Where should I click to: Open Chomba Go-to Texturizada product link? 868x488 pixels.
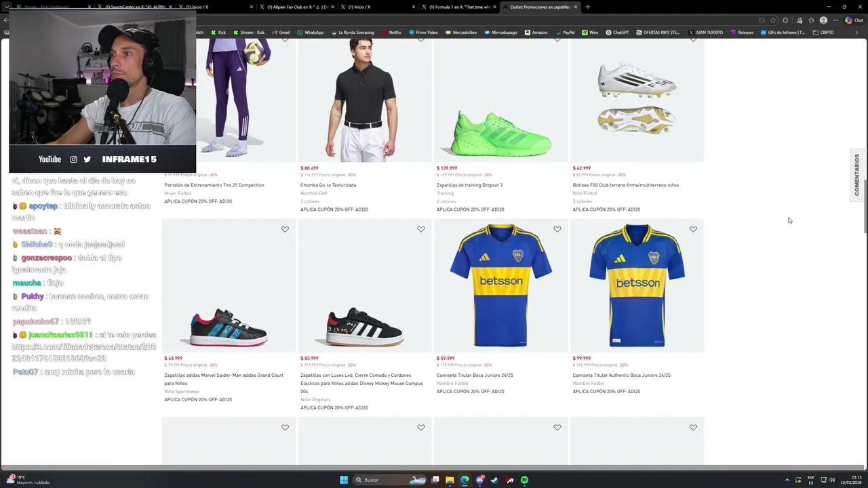pyautogui.click(x=328, y=185)
